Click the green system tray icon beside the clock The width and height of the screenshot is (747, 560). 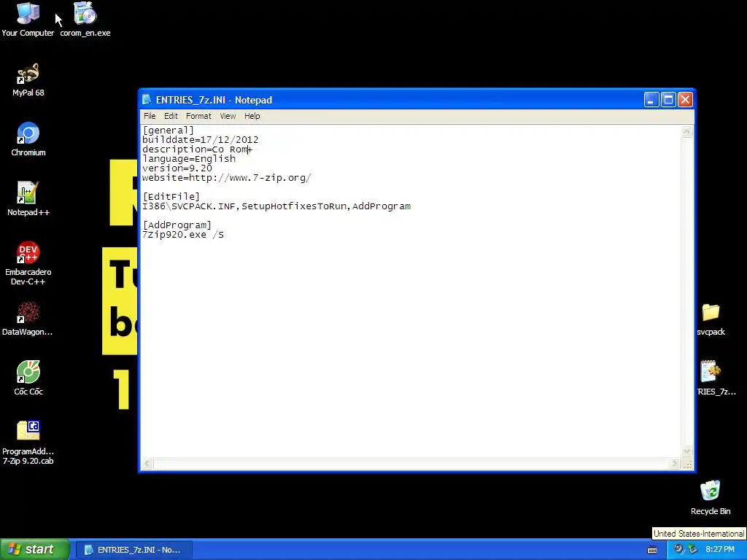coord(693,549)
